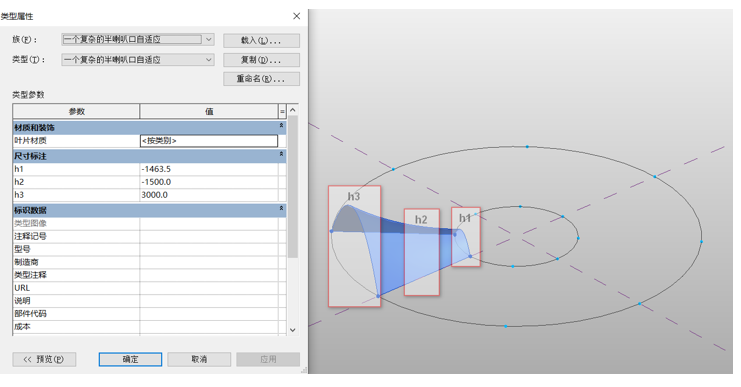
Task: Collapse the 材质和装饰 section
Action: [281, 126]
